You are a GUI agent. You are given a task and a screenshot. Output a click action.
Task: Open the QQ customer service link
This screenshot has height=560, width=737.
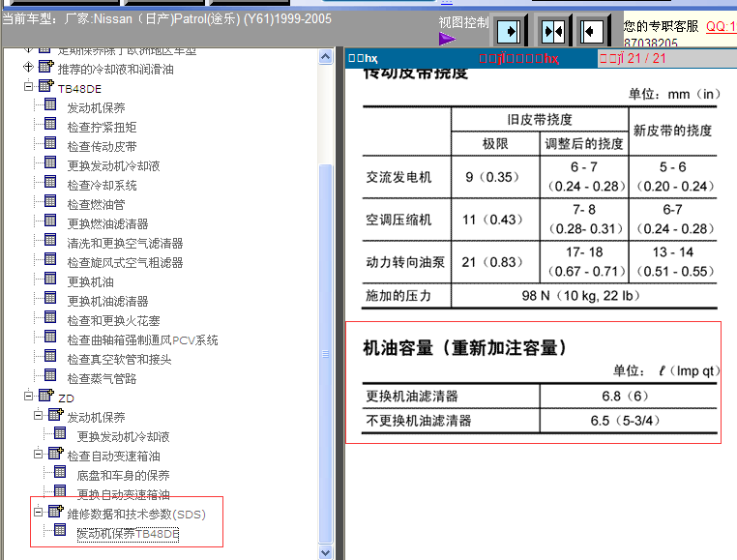[721, 26]
